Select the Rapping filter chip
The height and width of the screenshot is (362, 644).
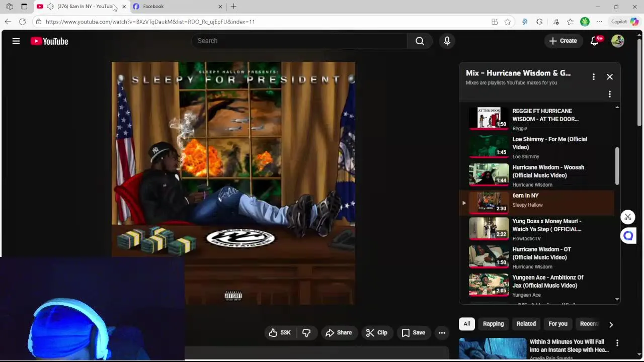point(493,324)
